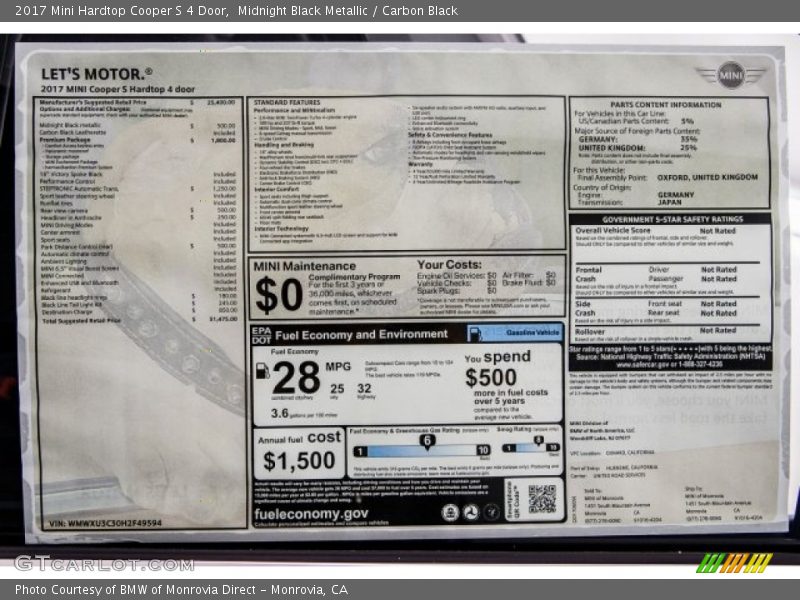Click the smog rating slider scale
Viewport: 800px width, 600px height.
click(x=531, y=447)
